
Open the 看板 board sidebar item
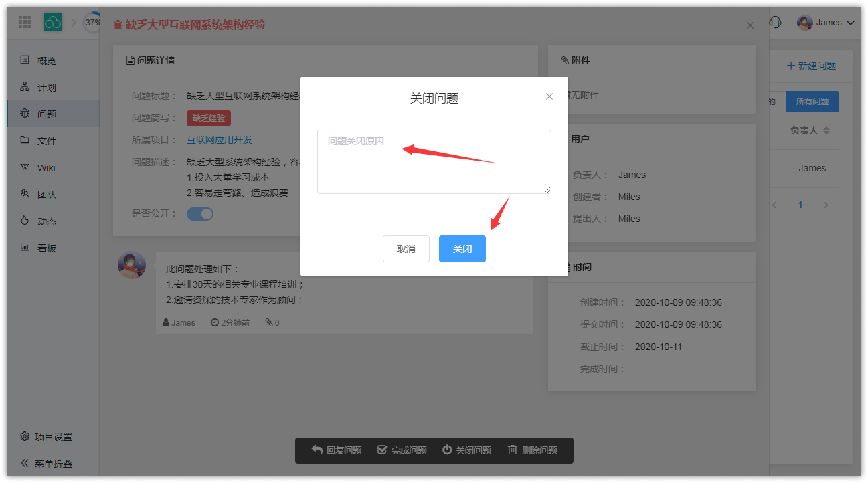tap(46, 248)
